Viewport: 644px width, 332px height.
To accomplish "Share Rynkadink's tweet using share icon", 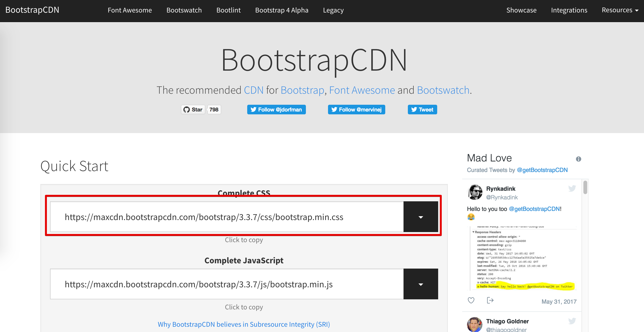I will click(x=490, y=300).
